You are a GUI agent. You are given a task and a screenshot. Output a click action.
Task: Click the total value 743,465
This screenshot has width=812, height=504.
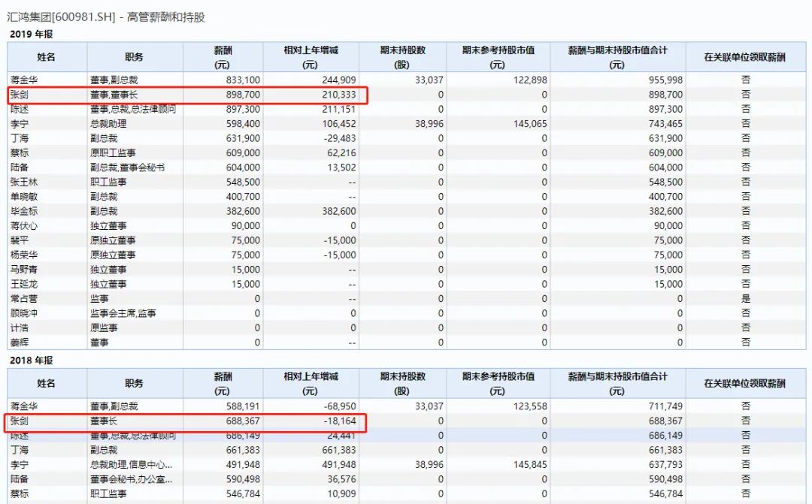coord(665,124)
